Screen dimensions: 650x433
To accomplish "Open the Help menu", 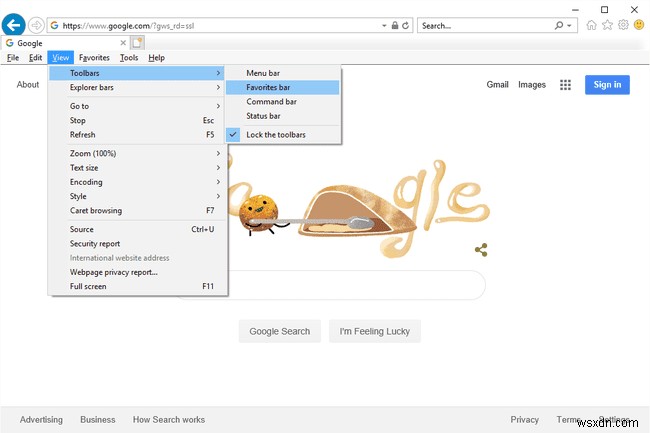I will point(156,58).
